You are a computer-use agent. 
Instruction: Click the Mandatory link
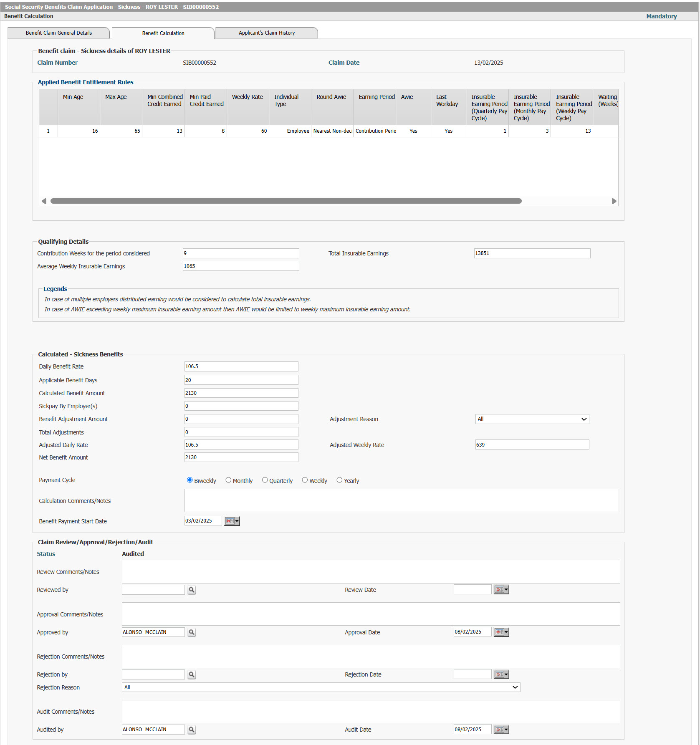tap(662, 16)
